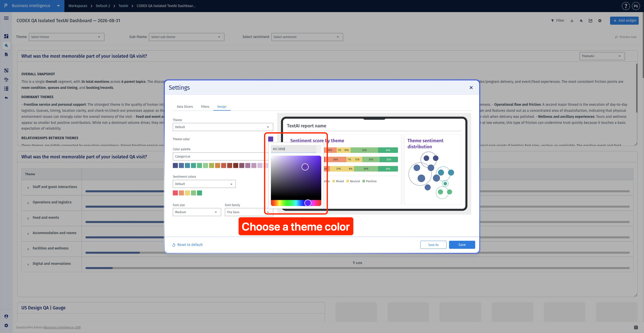Open the report document icon in sidebar

6,54
